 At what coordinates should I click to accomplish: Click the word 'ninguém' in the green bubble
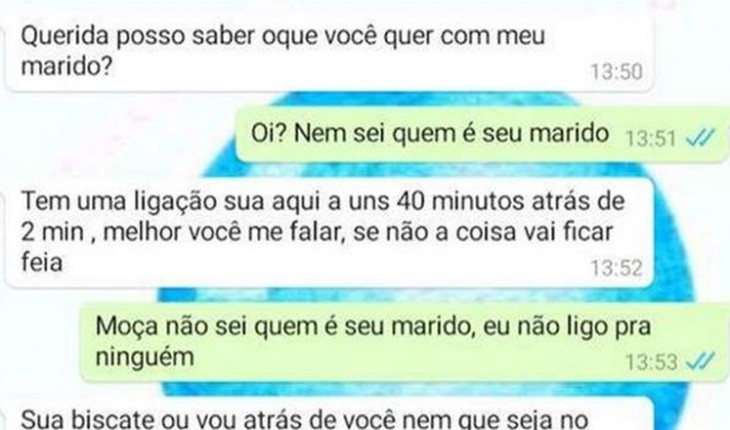[x=145, y=357]
